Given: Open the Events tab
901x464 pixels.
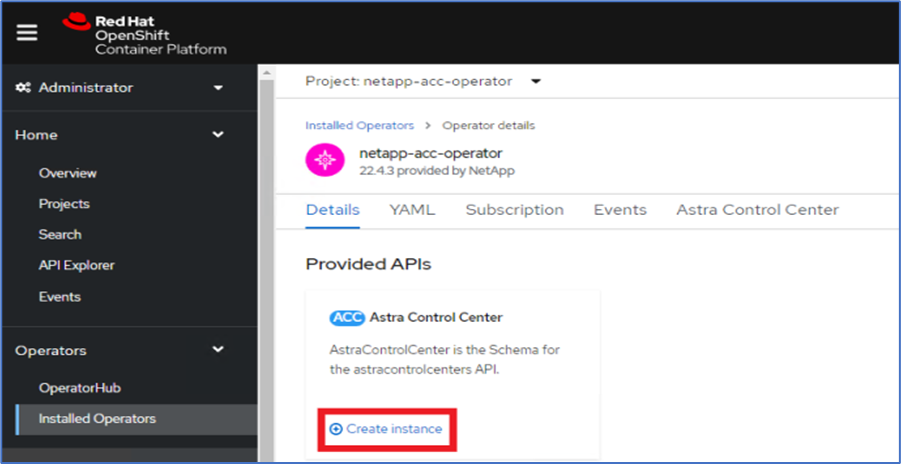Looking at the screenshot, I should point(620,210).
